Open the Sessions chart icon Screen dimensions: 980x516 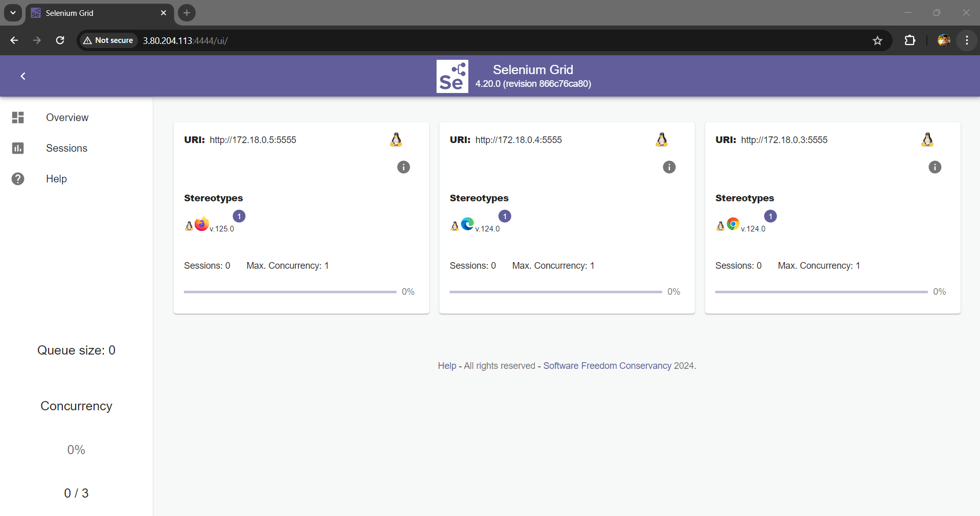[18, 148]
